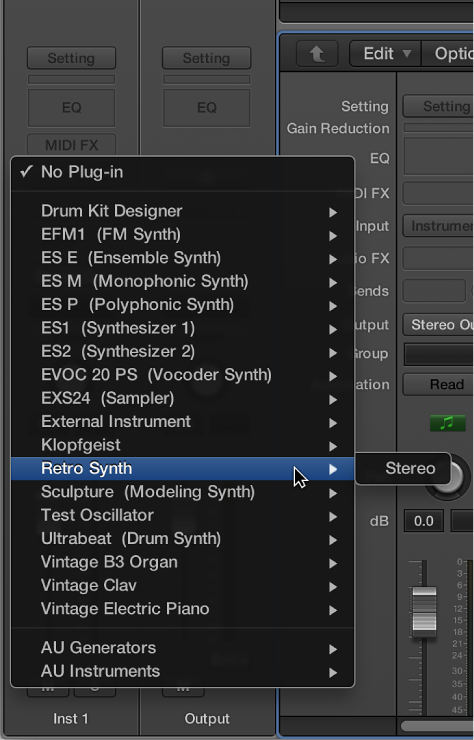The width and height of the screenshot is (474, 740).
Task: Click the Setting button in the inspector strip
Action: click(x=438, y=106)
